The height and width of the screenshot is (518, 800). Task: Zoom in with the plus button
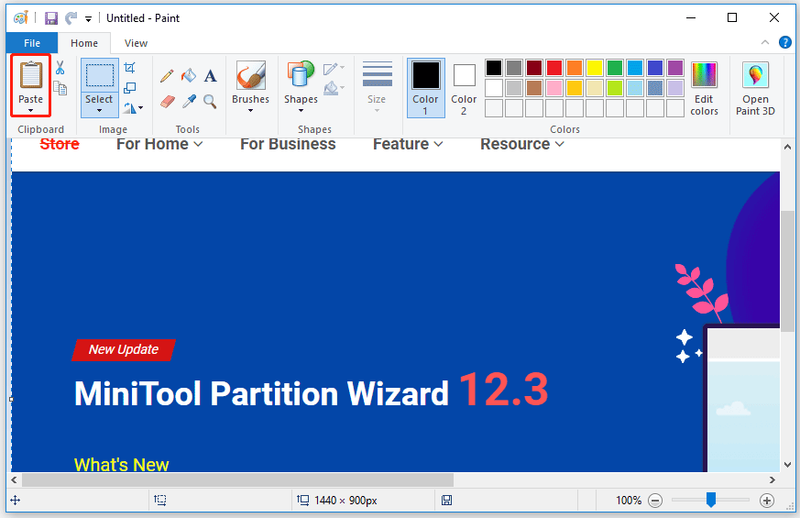pyautogui.click(x=766, y=501)
